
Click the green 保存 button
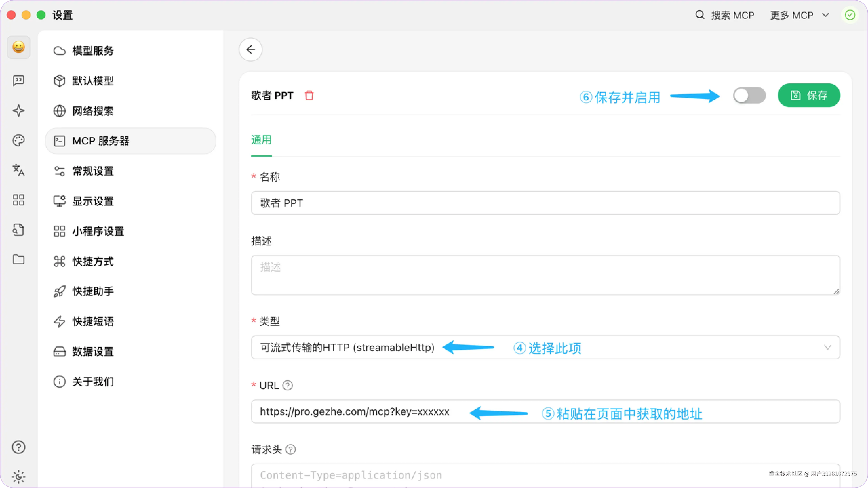coord(809,96)
